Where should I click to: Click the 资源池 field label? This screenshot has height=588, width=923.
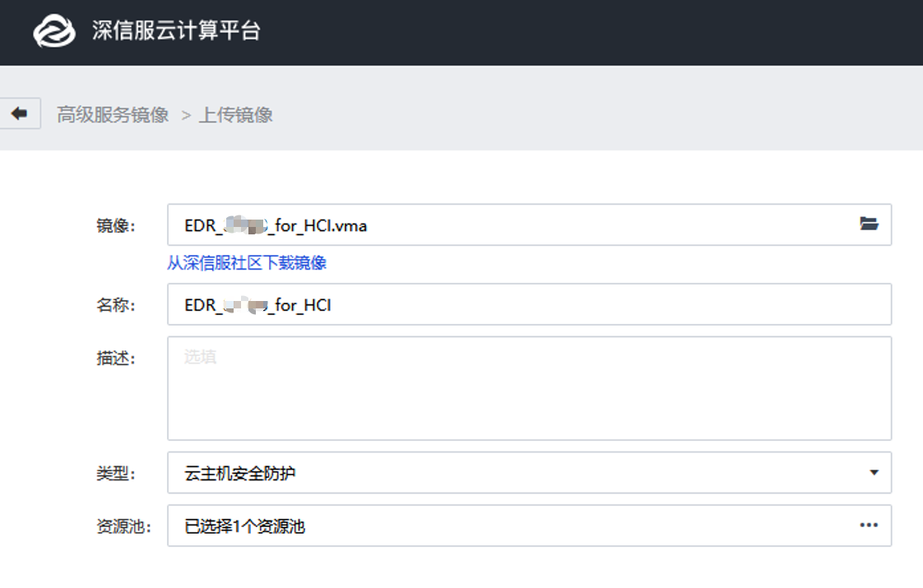click(123, 526)
